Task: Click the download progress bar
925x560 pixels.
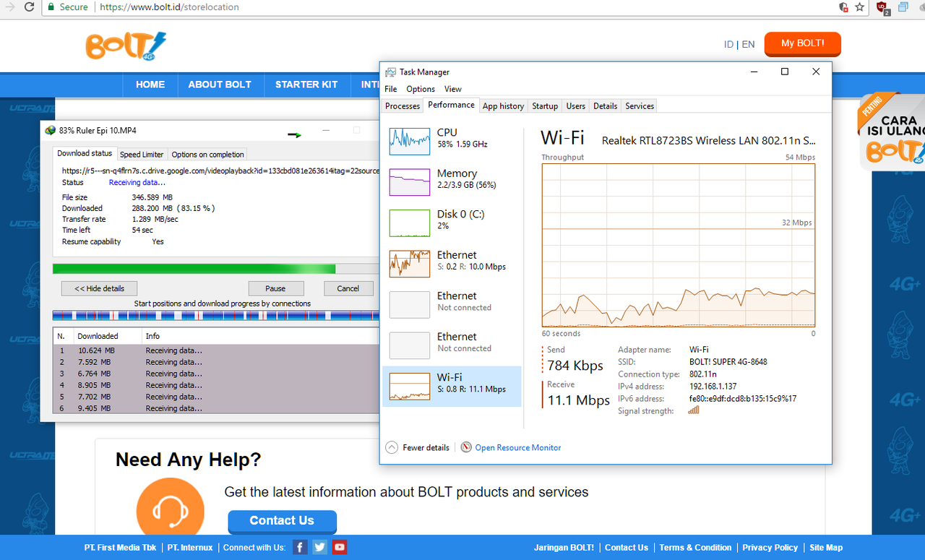Action: coord(215,269)
